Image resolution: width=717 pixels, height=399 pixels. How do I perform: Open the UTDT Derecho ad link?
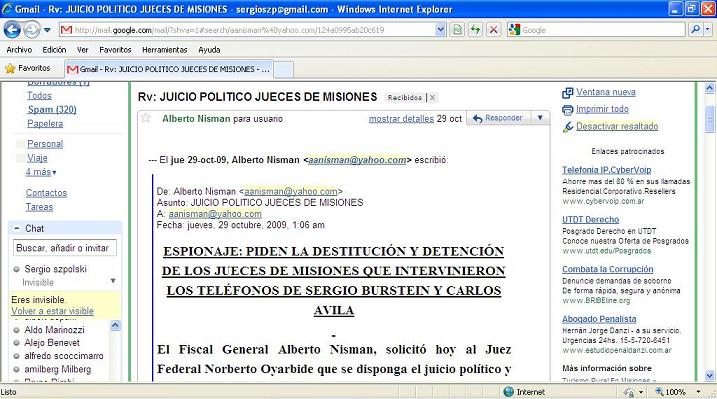[590, 220]
